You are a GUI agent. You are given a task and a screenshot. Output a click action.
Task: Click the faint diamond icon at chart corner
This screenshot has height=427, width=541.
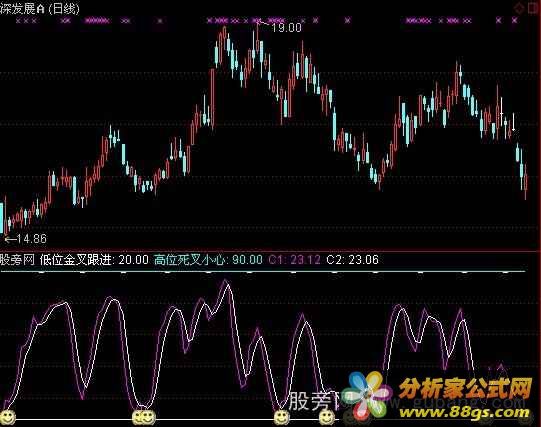pos(519,8)
